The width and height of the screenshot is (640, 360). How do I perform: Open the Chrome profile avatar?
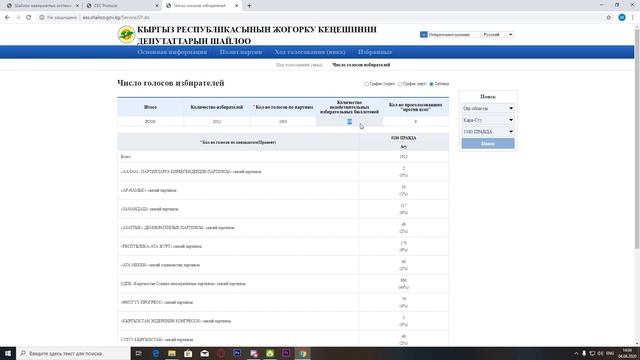tap(622, 18)
